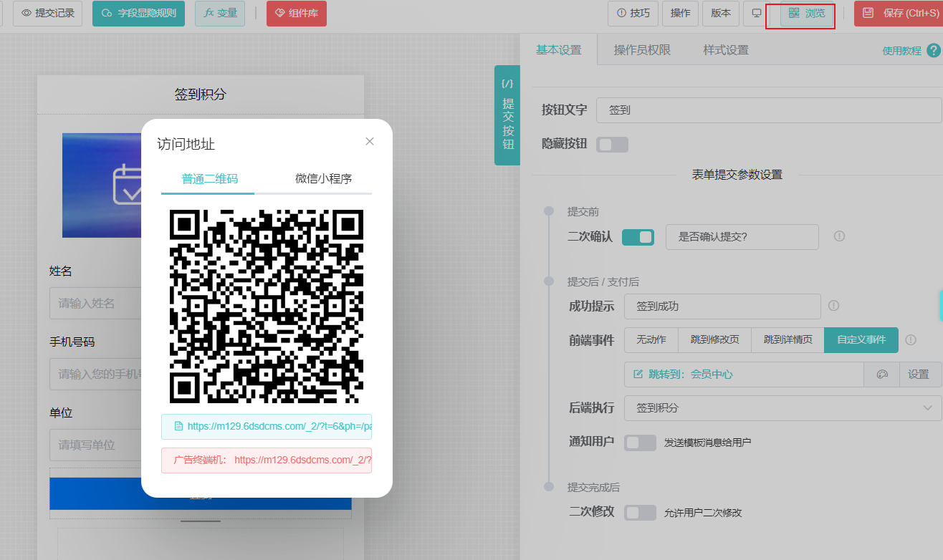Open 字段显隐规则 field visibility rules
943x560 pixels.
[138, 13]
